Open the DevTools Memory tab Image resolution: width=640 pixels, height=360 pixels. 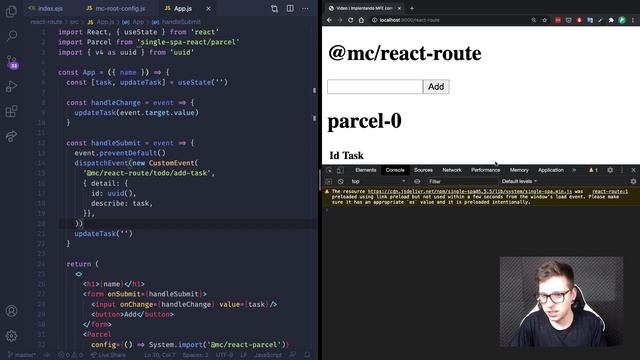(x=519, y=170)
